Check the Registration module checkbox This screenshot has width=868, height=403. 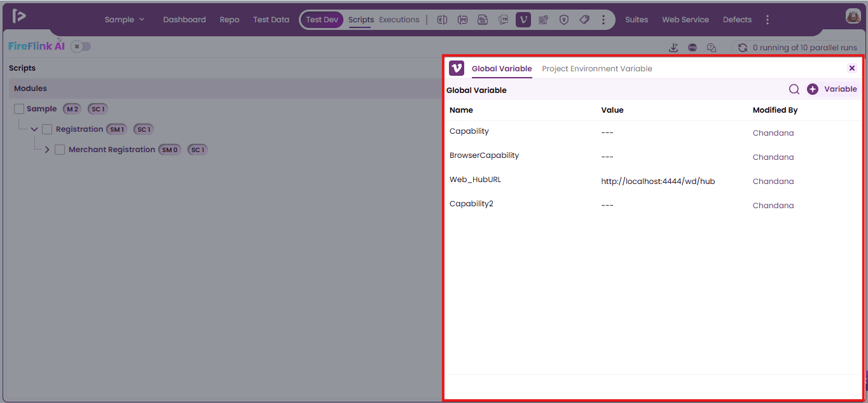point(47,129)
